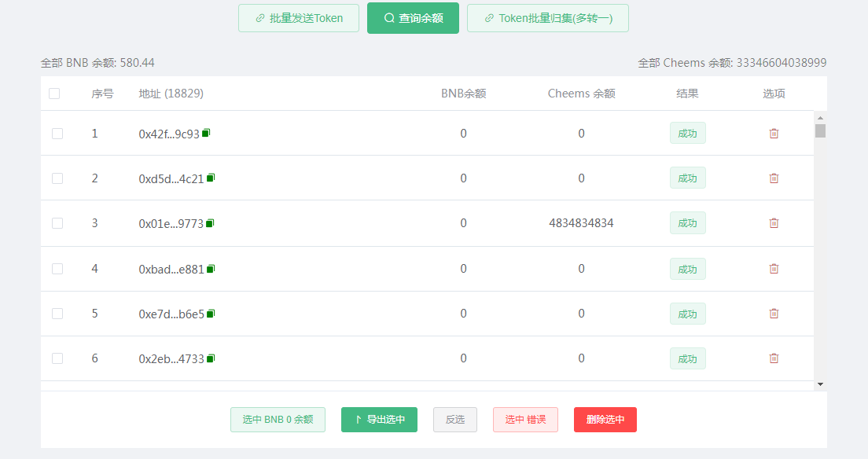Select row 4 checkbox
The image size is (868, 459).
coord(57,269)
